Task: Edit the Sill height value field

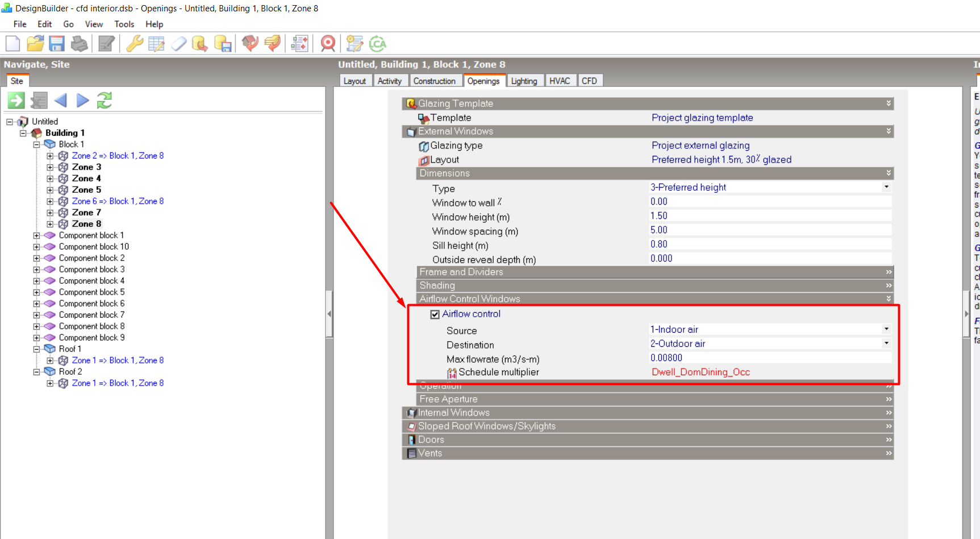Action: pyautogui.click(x=770, y=244)
